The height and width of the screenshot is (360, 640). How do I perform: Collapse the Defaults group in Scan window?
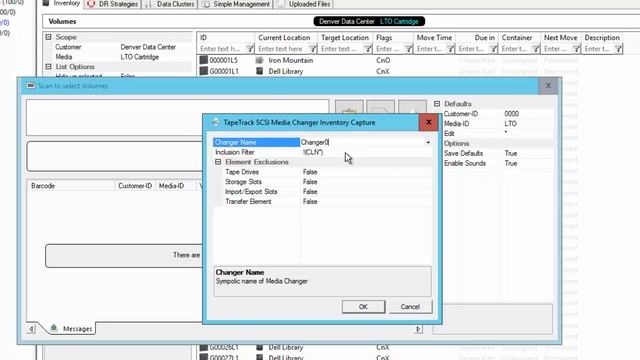[437, 104]
